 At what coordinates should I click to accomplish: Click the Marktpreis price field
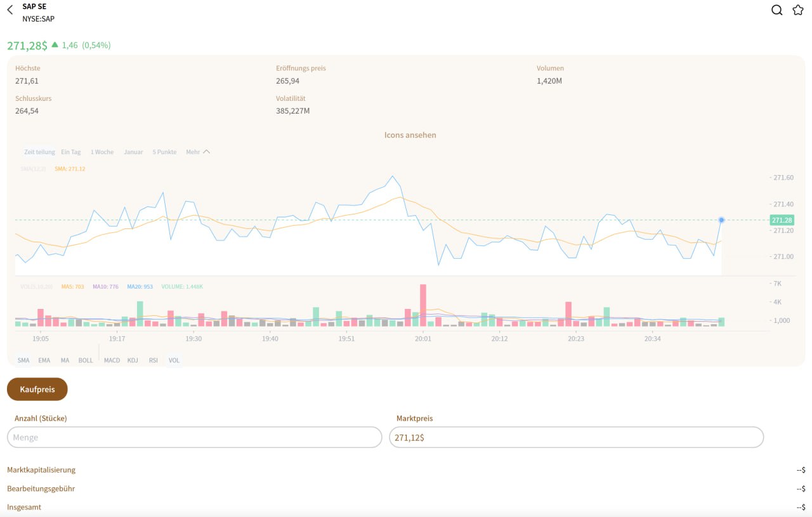[576, 438]
